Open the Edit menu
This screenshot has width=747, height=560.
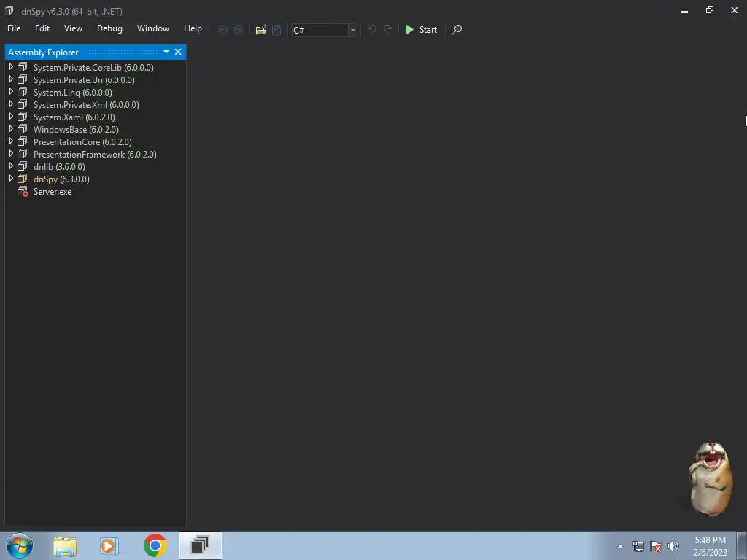(42, 28)
